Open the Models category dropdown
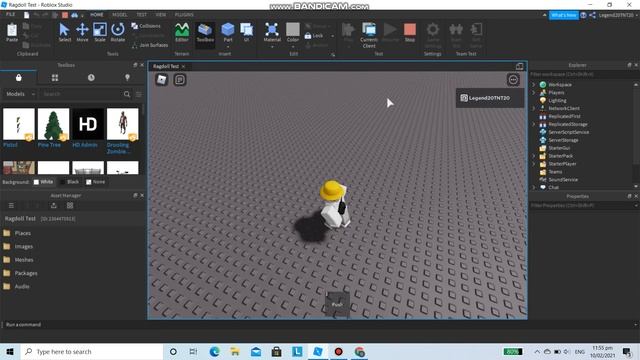Image resolution: width=640 pixels, height=360 pixels. point(20,94)
